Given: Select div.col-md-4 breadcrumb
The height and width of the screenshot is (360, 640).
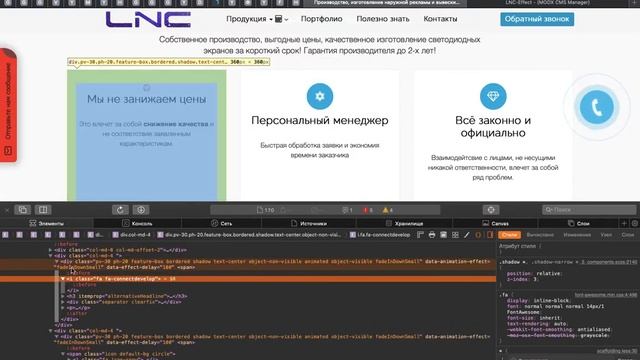Looking at the screenshot, I should 132,235.
